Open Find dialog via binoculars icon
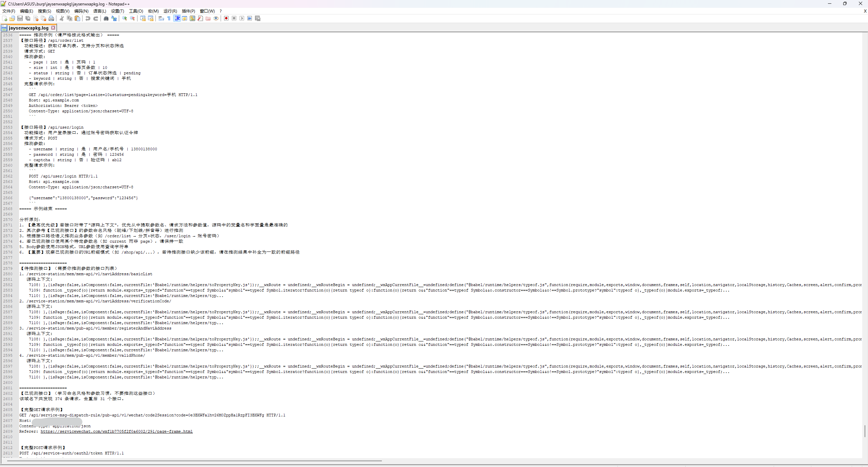The image size is (868, 467). coord(106,18)
